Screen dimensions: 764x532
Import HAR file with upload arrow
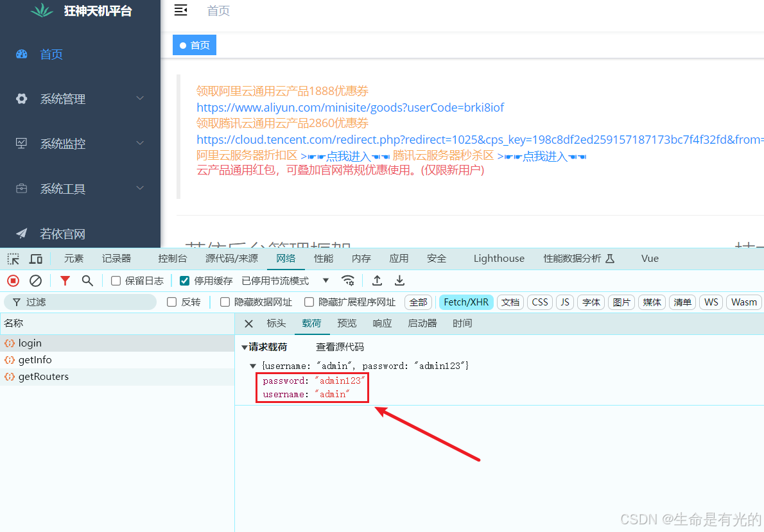click(x=377, y=280)
